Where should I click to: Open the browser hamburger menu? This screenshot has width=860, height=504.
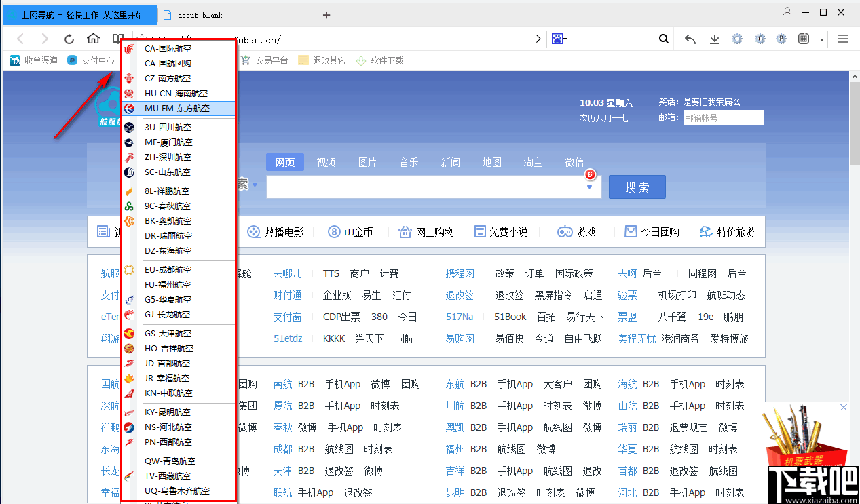[843, 39]
